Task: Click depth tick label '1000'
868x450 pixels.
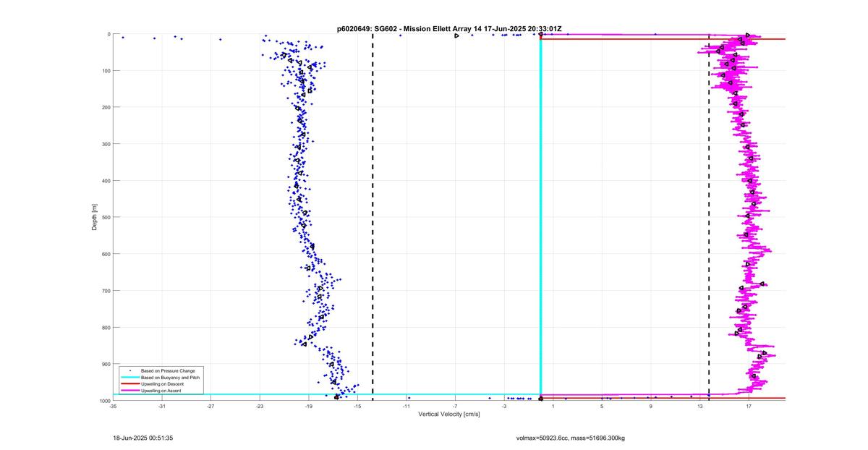Action: [x=103, y=400]
